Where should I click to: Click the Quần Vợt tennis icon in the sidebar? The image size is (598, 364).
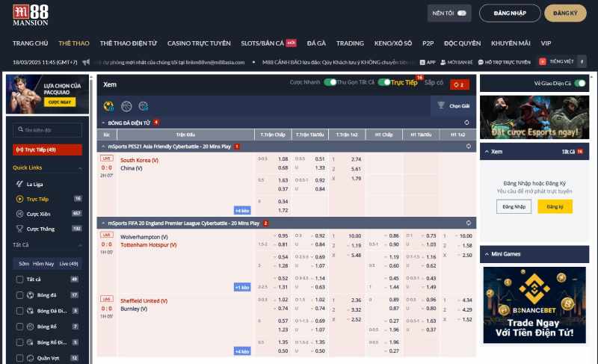pyautogui.click(x=31, y=358)
